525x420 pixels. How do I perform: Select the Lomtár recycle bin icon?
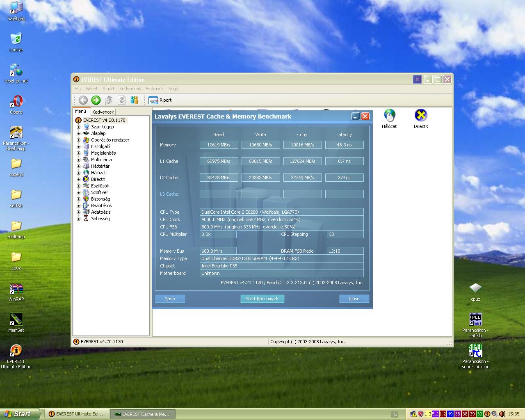(x=16, y=42)
